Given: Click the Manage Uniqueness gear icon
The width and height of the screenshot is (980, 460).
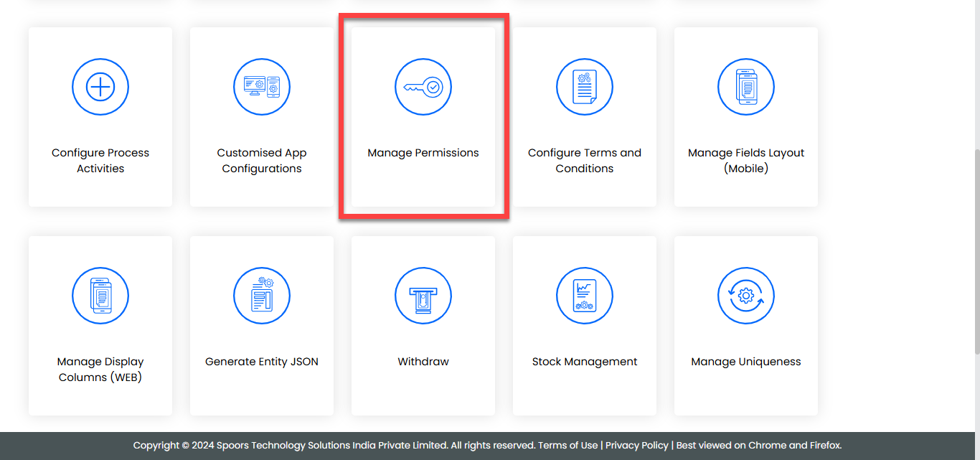Looking at the screenshot, I should 746,296.
